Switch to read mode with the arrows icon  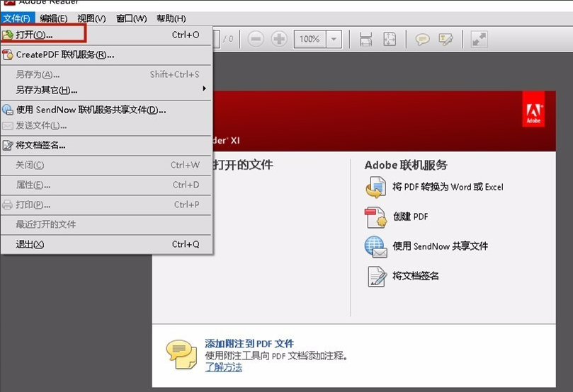(x=480, y=39)
